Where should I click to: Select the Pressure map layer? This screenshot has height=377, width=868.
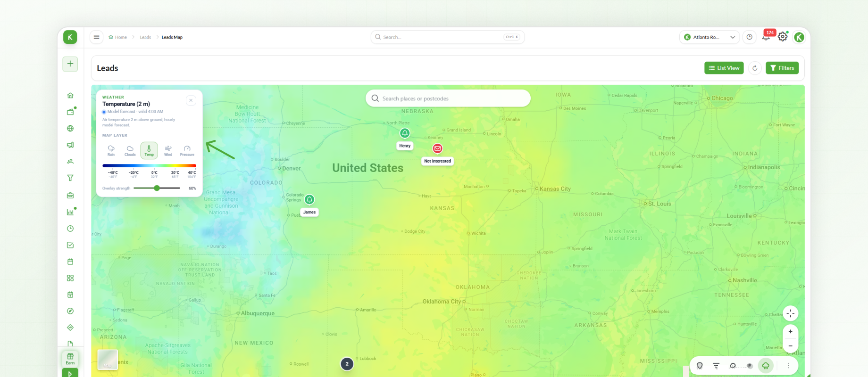point(187,151)
